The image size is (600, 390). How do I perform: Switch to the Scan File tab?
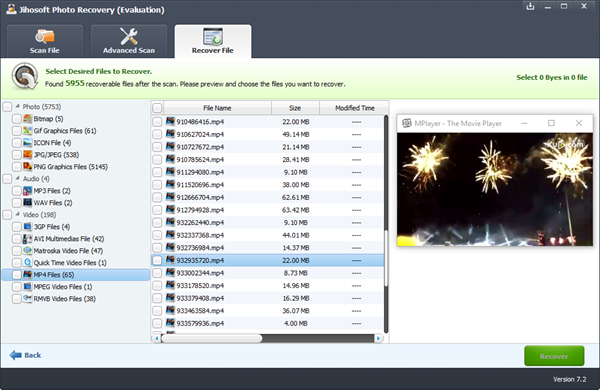pos(45,41)
